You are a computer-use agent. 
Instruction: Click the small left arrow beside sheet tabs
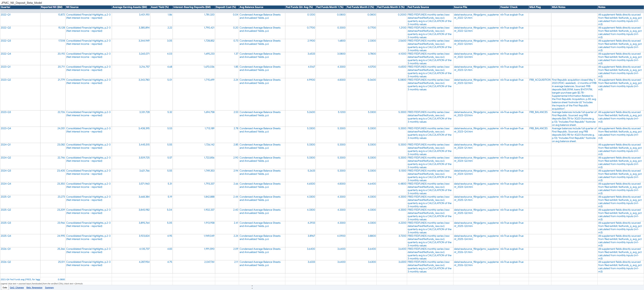tap(252, 288)
